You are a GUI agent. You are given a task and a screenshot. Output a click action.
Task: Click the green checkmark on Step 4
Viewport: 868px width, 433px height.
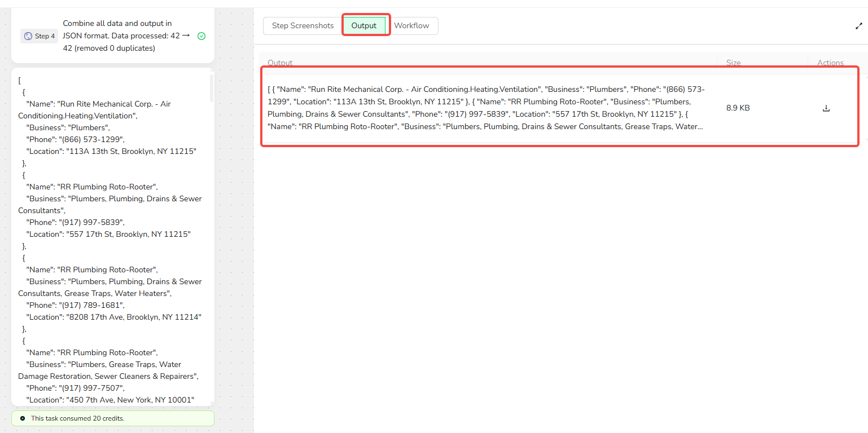[201, 36]
